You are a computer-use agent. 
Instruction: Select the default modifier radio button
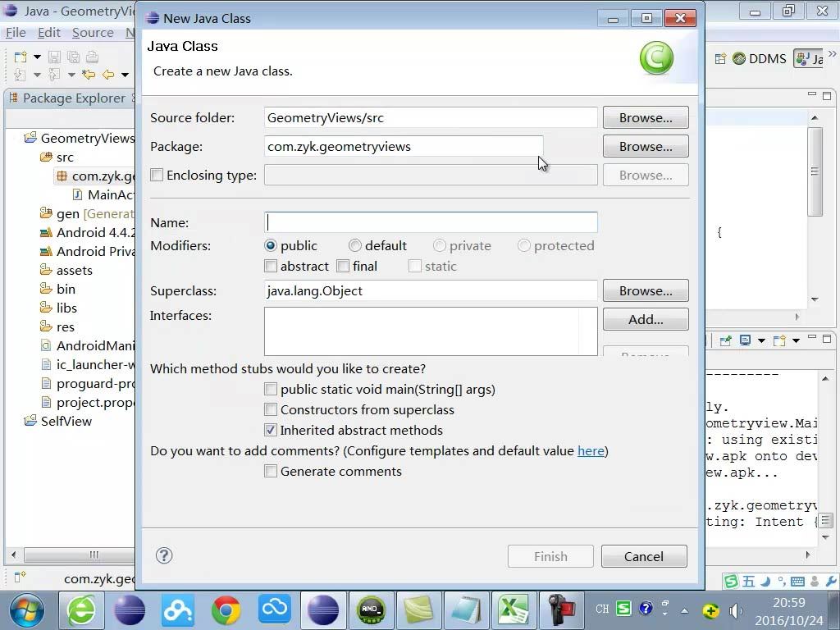tap(354, 246)
